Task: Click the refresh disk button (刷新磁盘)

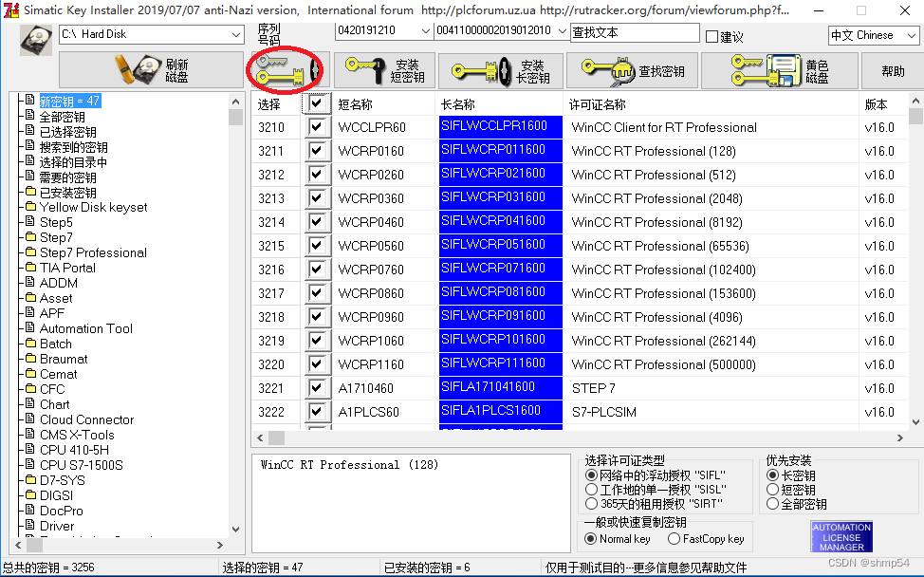Action: click(x=151, y=70)
